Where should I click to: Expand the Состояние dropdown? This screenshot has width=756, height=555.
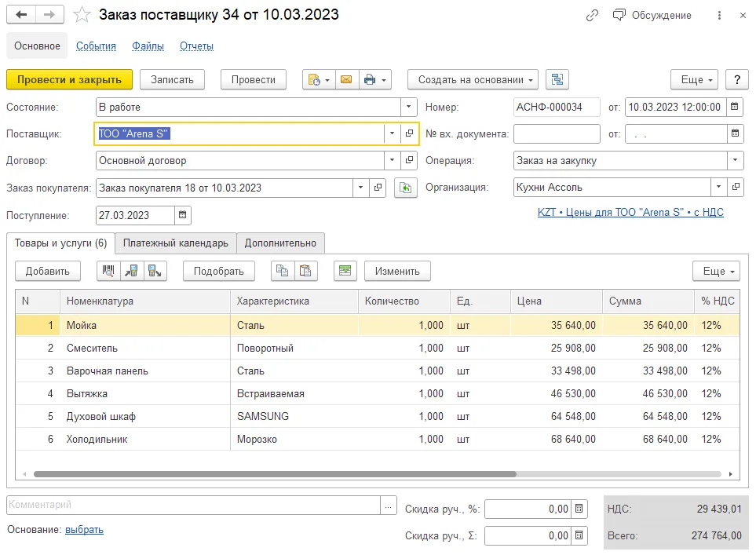click(408, 107)
